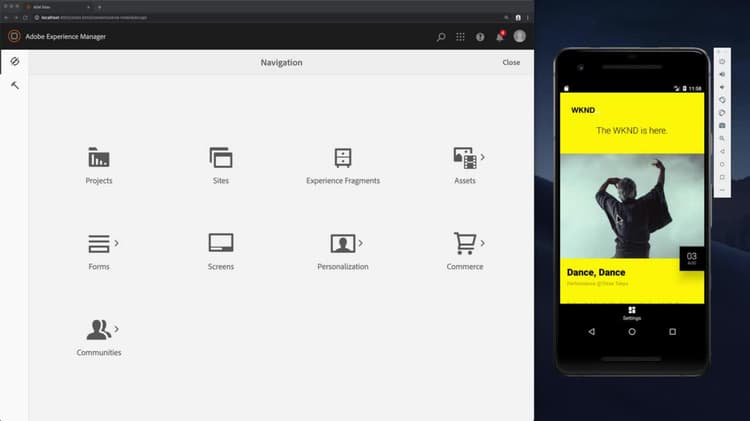Open the AEM Help icon
The width and height of the screenshot is (750, 421).
coord(480,37)
